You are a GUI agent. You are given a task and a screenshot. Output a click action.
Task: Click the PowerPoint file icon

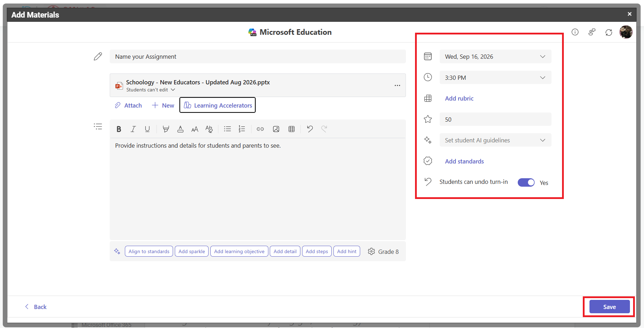point(119,85)
